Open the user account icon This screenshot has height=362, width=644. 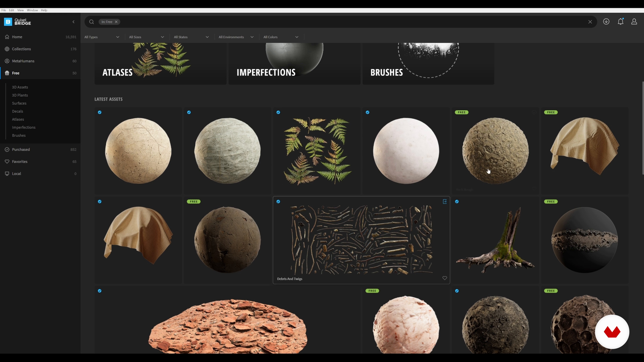pos(634,21)
